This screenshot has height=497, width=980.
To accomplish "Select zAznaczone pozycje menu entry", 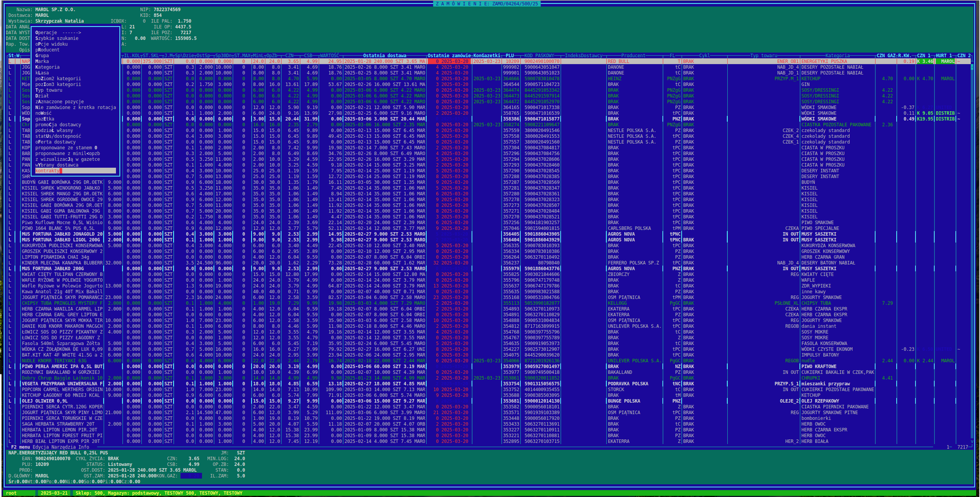I will [59, 102].
